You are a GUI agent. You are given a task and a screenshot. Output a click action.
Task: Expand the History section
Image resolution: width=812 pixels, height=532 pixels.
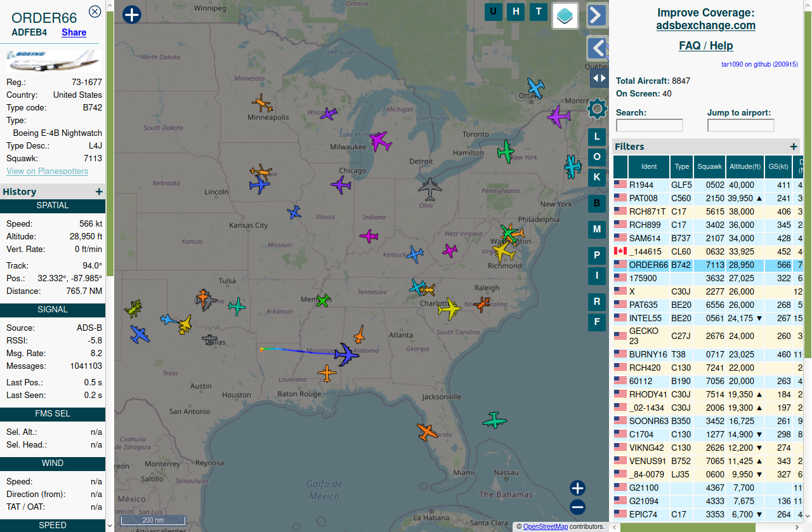(98, 192)
